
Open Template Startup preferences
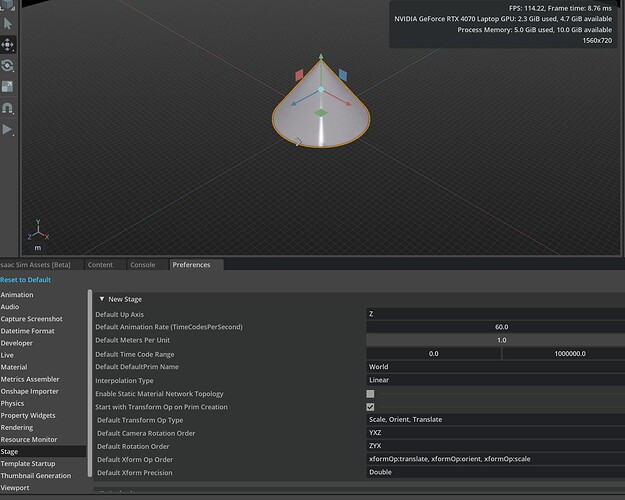click(28, 463)
